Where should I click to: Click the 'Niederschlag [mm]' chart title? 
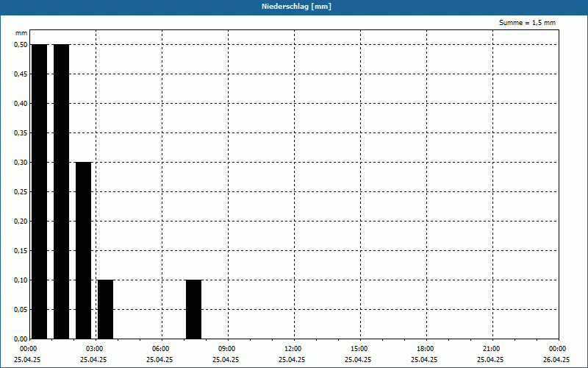click(296, 7)
